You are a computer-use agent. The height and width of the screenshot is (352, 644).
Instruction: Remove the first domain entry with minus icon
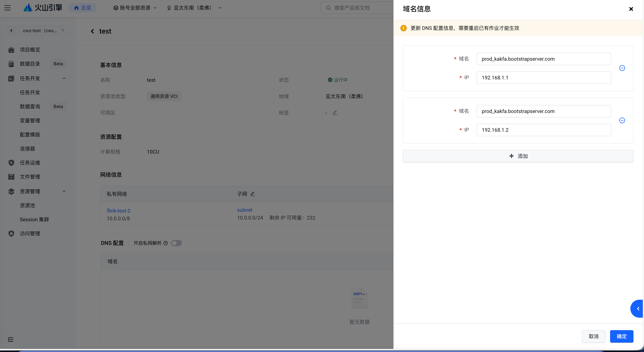[x=622, y=68]
